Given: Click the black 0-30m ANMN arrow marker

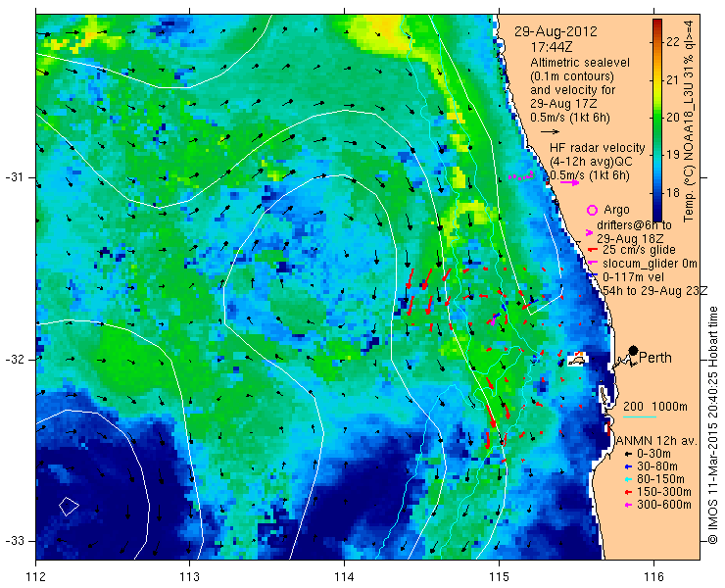Looking at the screenshot, I should (x=627, y=454).
